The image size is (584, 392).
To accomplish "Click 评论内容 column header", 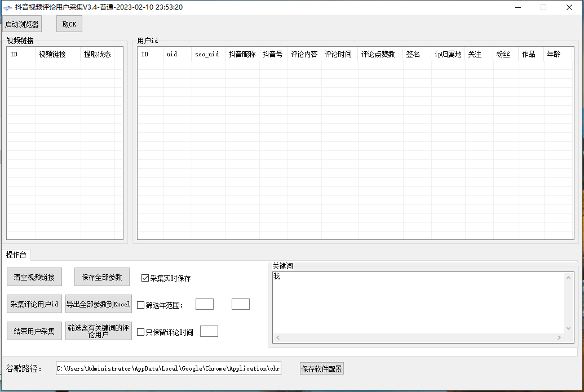I will (x=304, y=55).
